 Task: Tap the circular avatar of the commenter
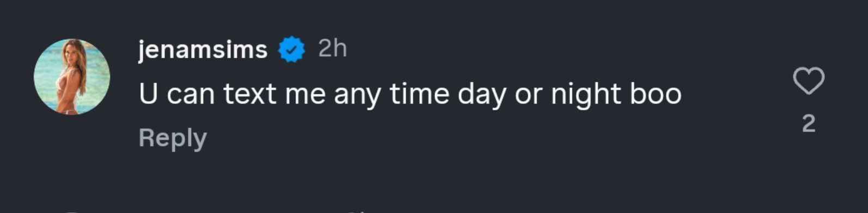click(72, 77)
